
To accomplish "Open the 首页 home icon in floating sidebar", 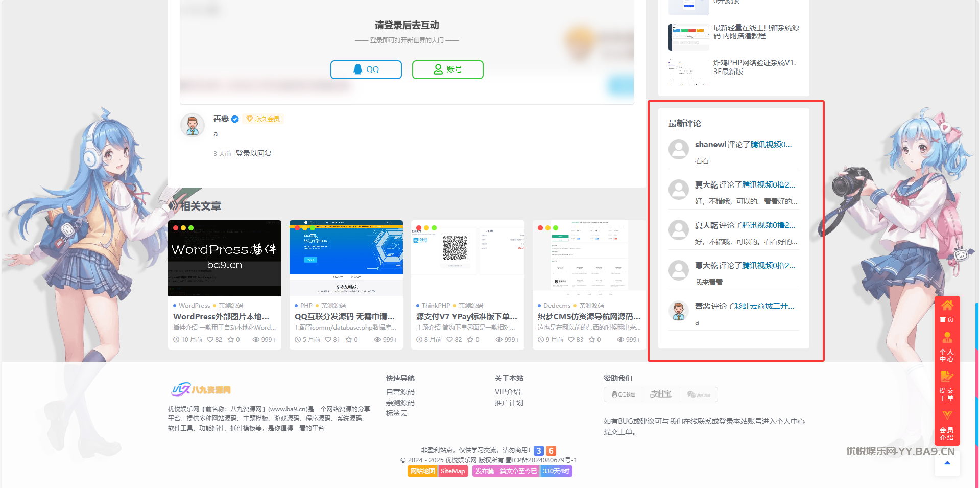I will [947, 311].
